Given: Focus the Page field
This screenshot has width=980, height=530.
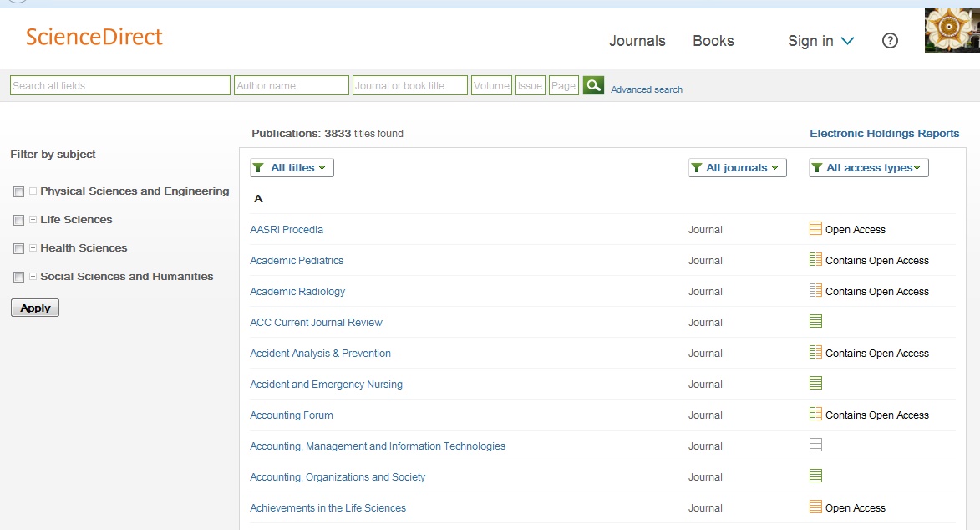Looking at the screenshot, I should pyautogui.click(x=564, y=86).
